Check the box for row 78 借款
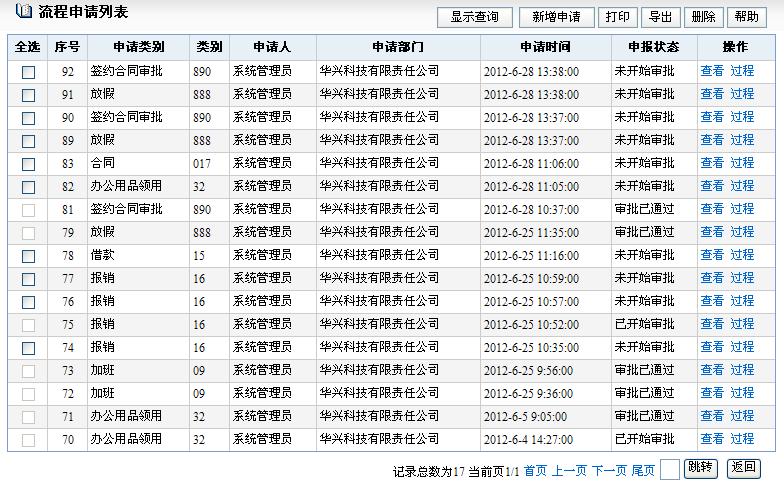 28,256
